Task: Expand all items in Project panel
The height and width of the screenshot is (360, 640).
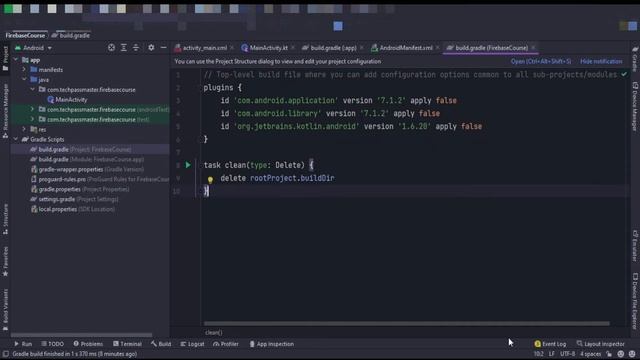Action: coord(124,48)
